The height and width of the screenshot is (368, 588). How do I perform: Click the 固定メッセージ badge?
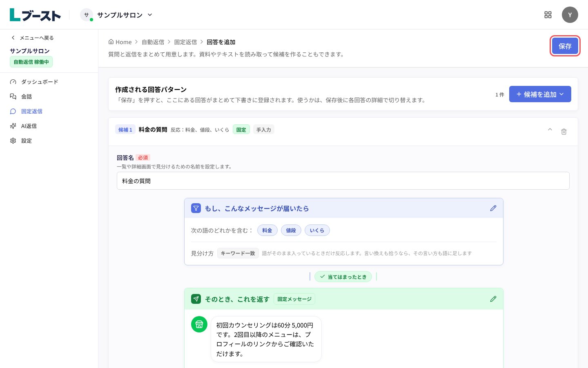pyautogui.click(x=294, y=299)
